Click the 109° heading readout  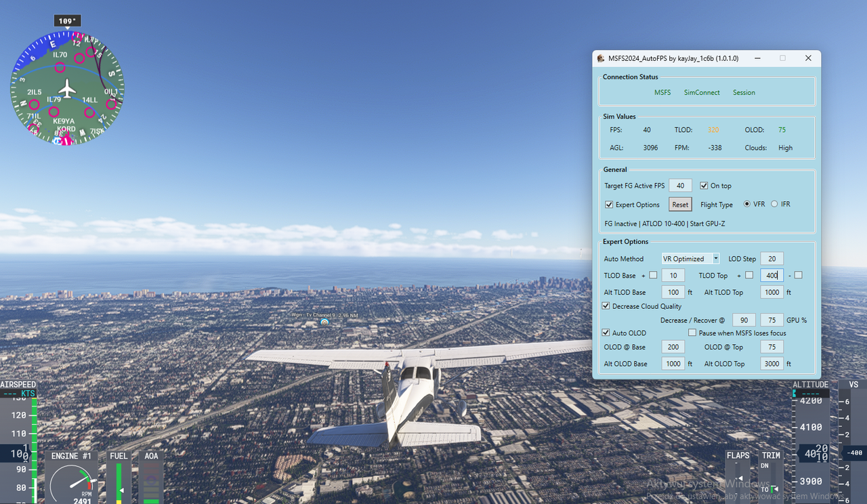coord(67,21)
